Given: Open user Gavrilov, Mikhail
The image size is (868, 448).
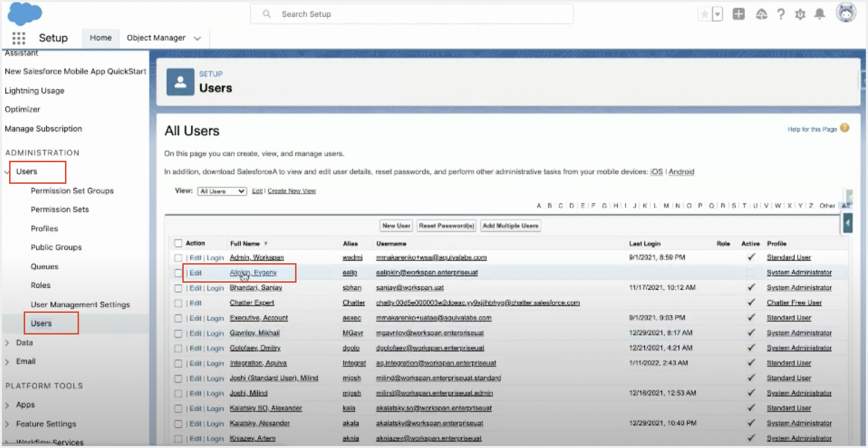Looking at the screenshot, I should pyautogui.click(x=255, y=333).
